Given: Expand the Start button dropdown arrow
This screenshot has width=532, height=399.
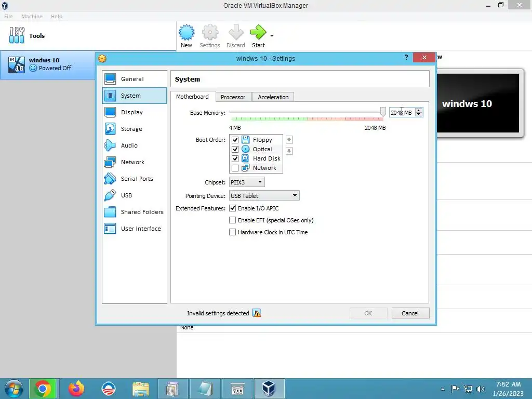Looking at the screenshot, I should coord(272,36).
